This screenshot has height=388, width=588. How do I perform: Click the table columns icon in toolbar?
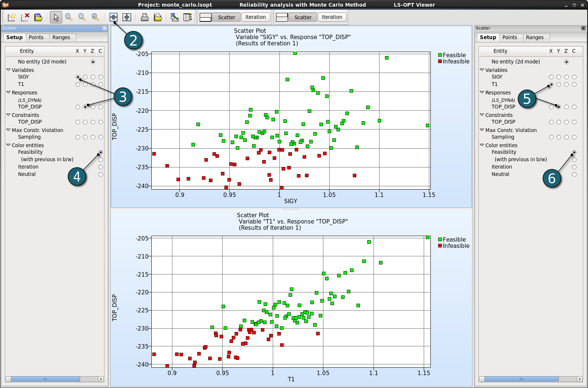pos(188,17)
